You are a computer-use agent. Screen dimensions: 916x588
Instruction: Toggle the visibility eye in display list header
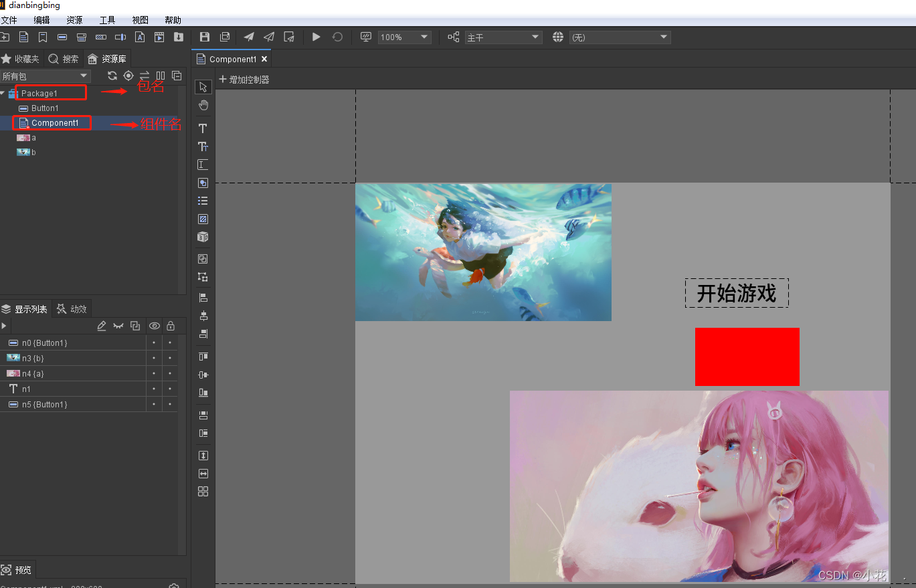[x=154, y=326]
